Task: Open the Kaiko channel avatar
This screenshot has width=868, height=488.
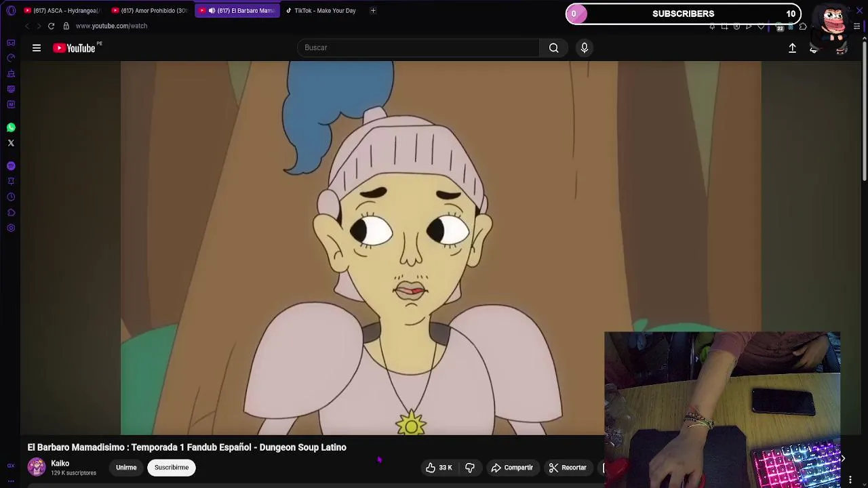Action: click(x=37, y=467)
